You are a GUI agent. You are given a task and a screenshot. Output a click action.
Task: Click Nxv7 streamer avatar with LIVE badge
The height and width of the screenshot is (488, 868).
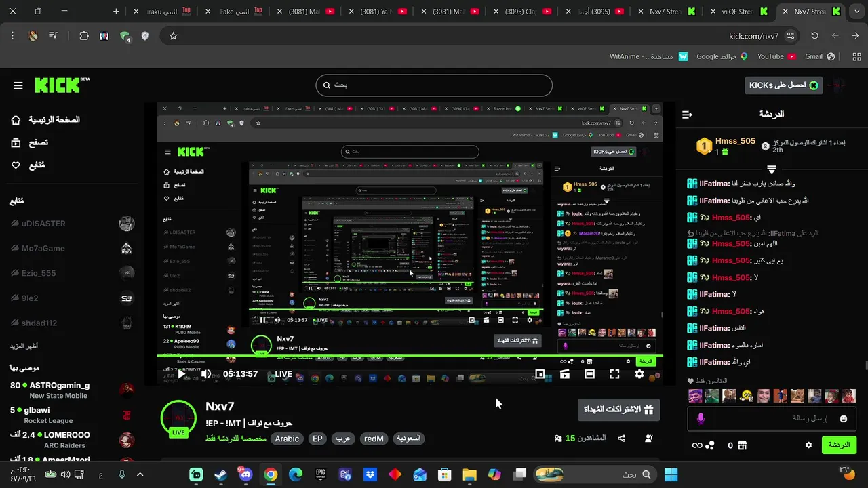tap(178, 419)
